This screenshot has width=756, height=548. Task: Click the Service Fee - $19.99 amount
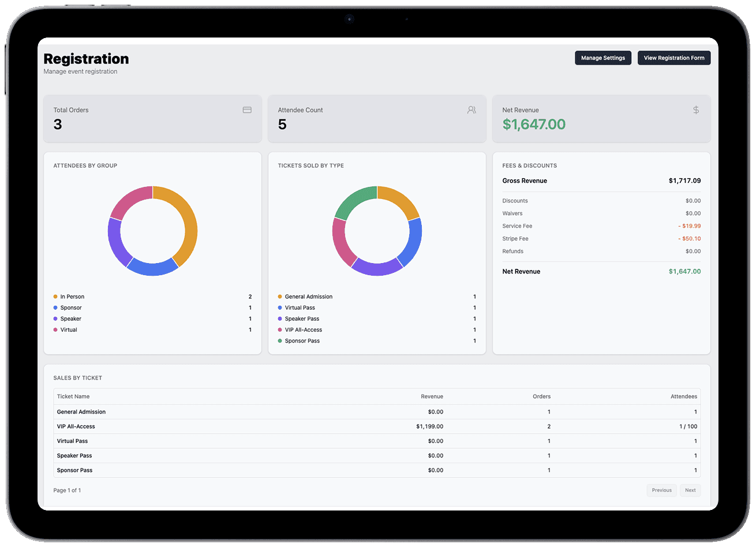click(690, 226)
